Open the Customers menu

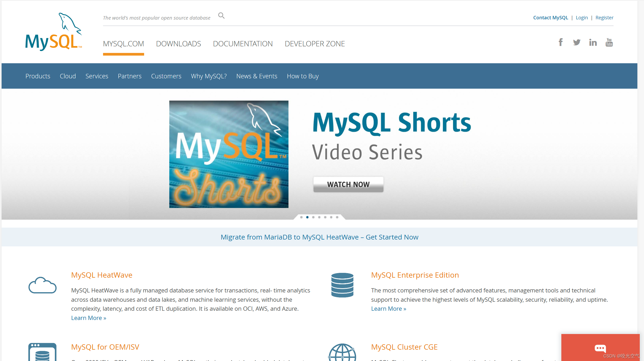(166, 76)
